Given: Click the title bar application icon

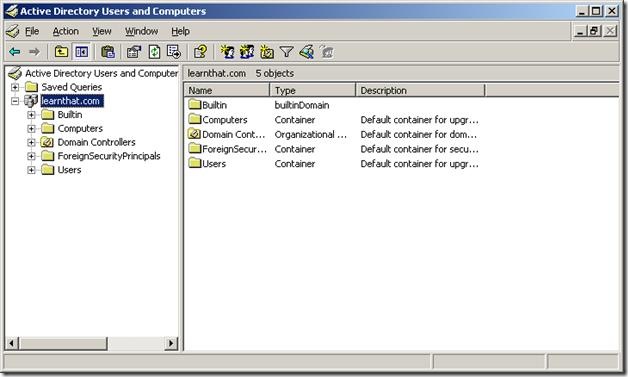Looking at the screenshot, I should click(x=12, y=11).
